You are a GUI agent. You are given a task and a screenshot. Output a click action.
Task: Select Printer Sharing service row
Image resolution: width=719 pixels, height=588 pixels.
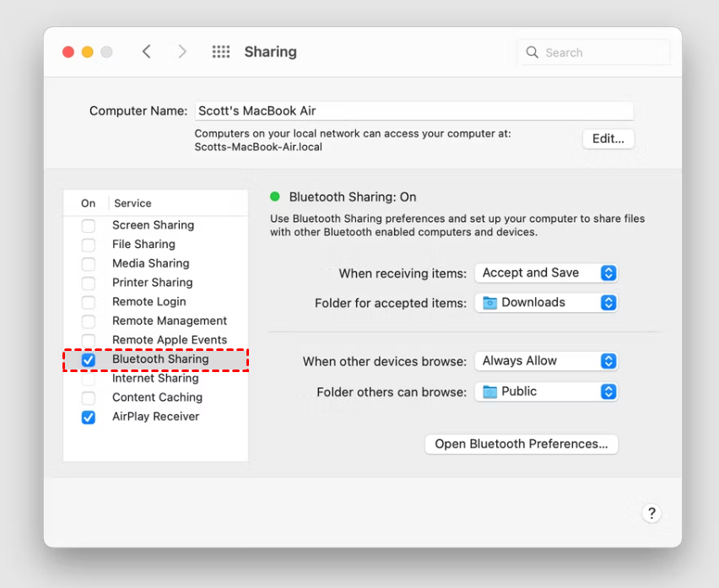[x=156, y=283]
